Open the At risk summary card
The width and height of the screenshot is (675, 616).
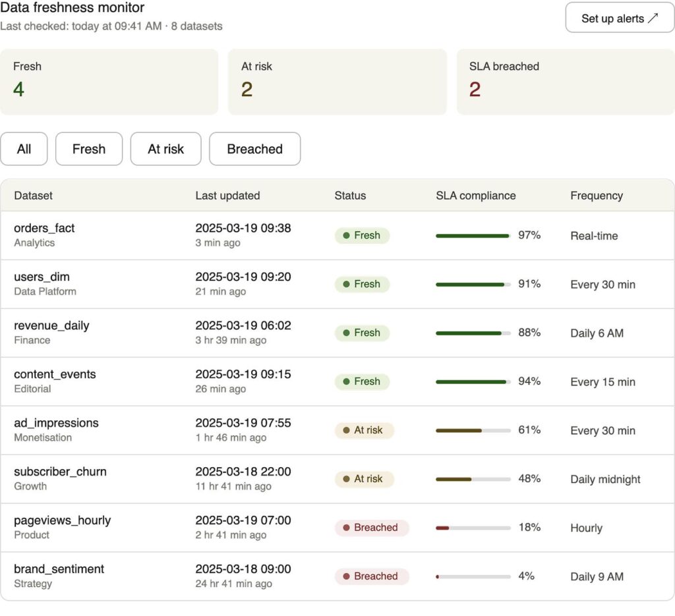tap(337, 82)
